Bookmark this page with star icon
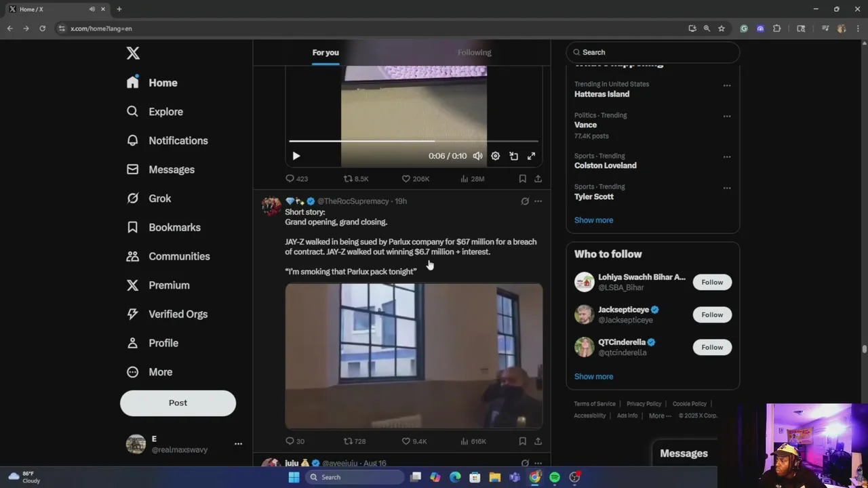This screenshot has width=868, height=488. point(722,28)
